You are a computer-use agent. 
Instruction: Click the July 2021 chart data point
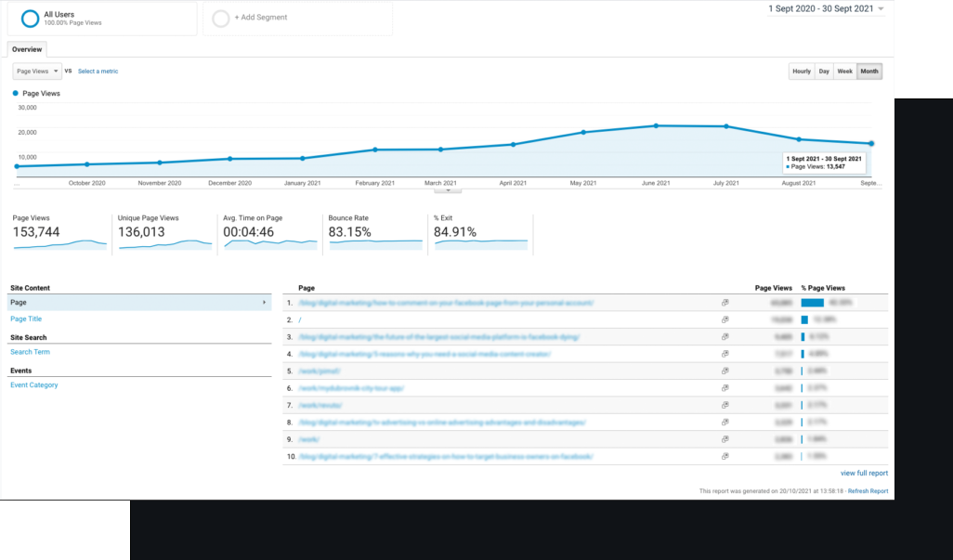click(726, 126)
